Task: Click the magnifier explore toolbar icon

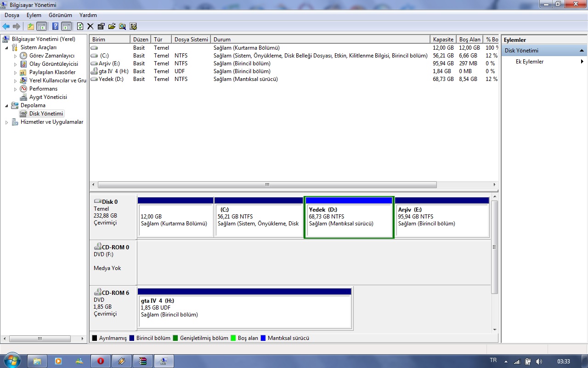Action: (122, 26)
